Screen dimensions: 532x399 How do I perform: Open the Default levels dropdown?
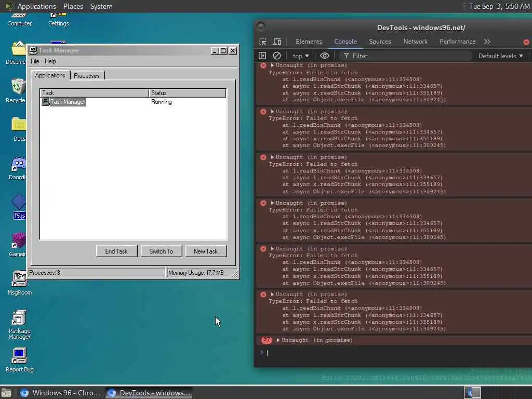tap(500, 56)
